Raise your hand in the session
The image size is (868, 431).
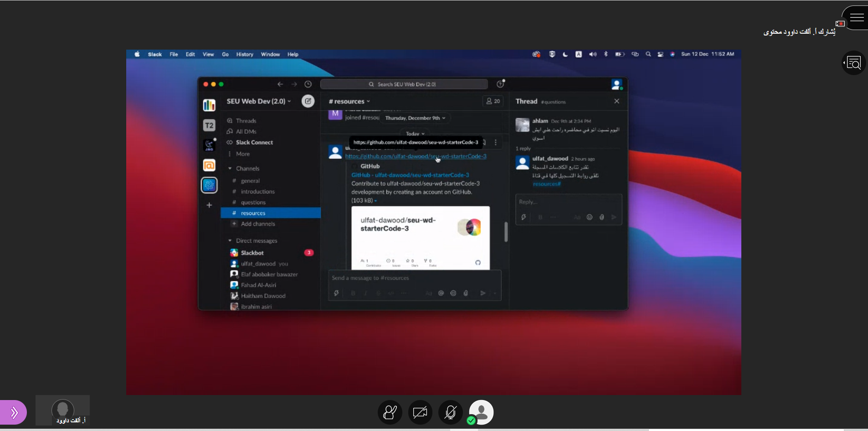tap(390, 412)
